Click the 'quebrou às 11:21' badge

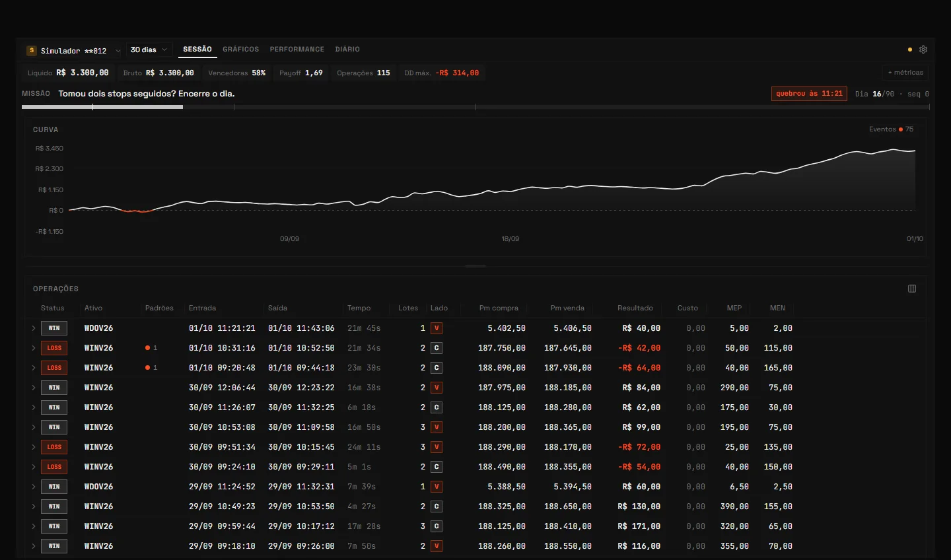[809, 94]
